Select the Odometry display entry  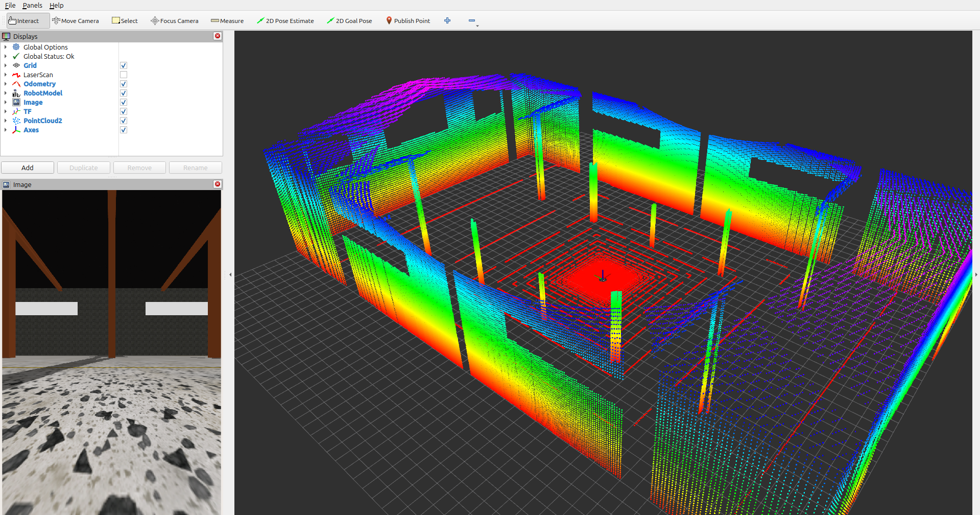pos(40,84)
